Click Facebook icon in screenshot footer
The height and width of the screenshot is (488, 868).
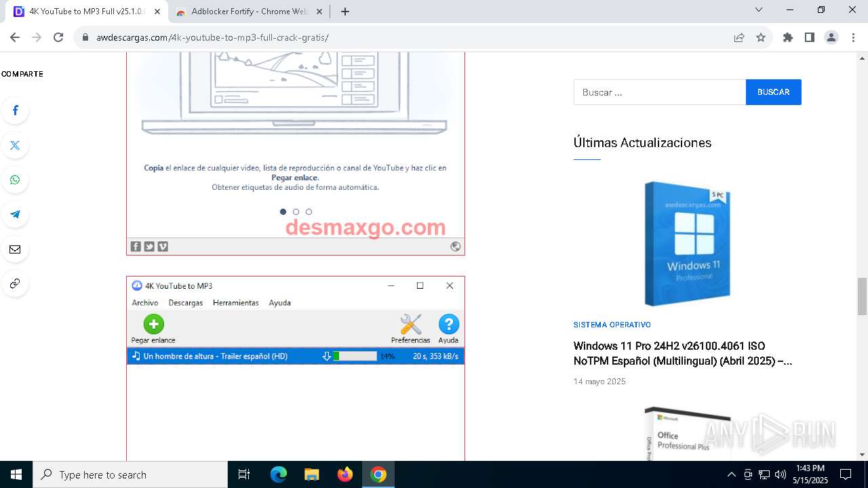[136, 247]
